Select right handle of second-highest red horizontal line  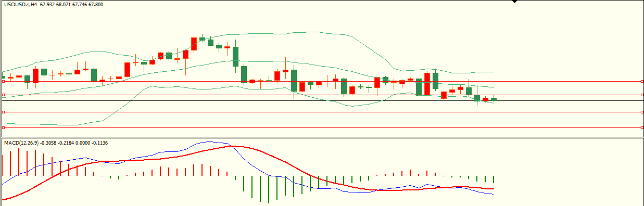[642, 95]
